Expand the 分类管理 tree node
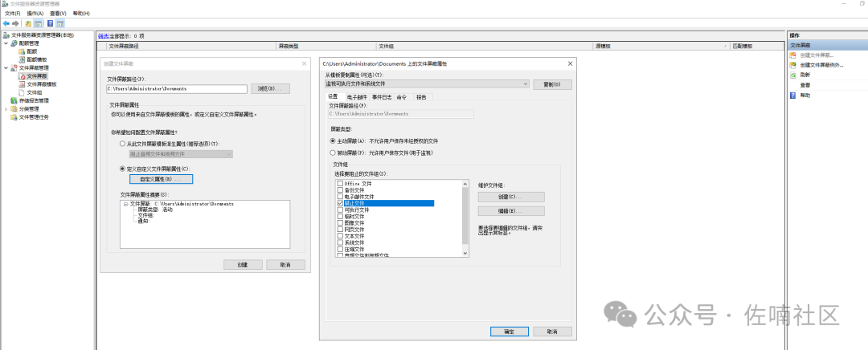Viewport: 868px width, 350px height. pyautogui.click(x=6, y=109)
